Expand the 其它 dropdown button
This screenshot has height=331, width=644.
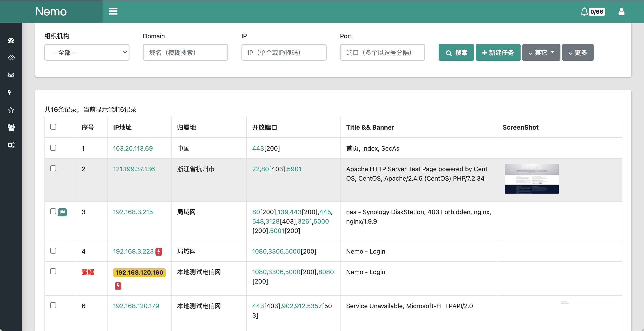[541, 52]
